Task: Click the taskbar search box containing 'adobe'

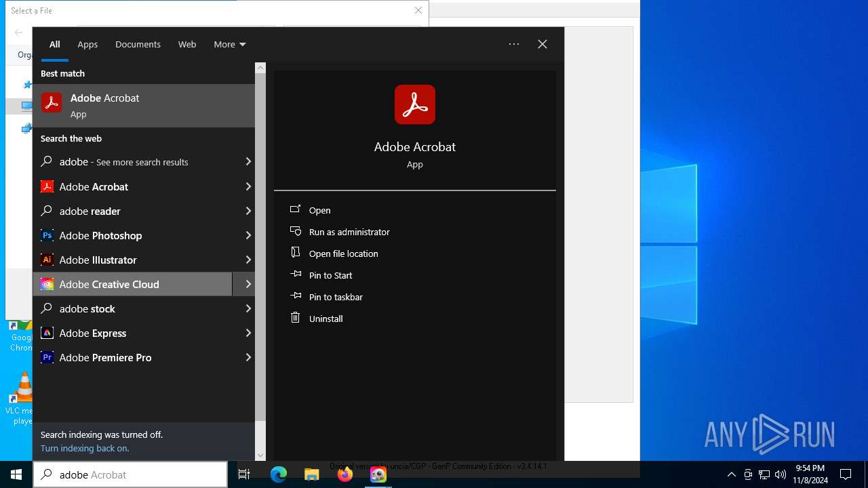Action: coord(130,474)
